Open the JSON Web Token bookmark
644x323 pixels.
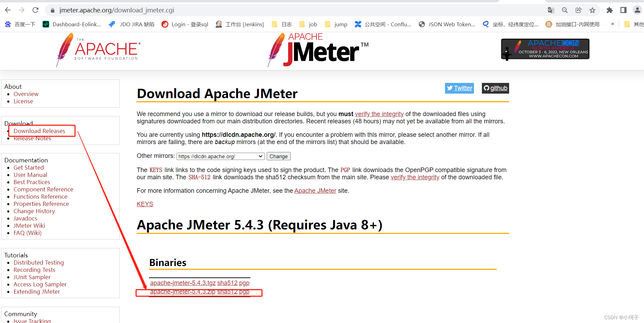tap(447, 24)
